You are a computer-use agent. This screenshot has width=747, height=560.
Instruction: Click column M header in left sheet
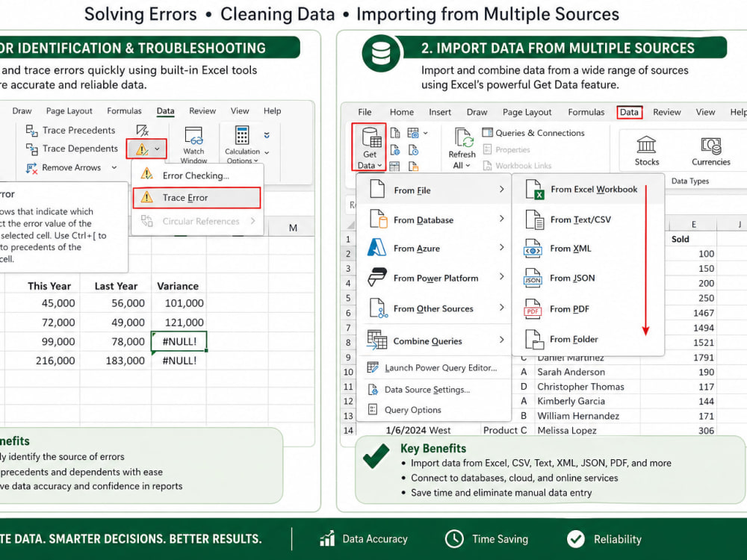[x=293, y=228]
